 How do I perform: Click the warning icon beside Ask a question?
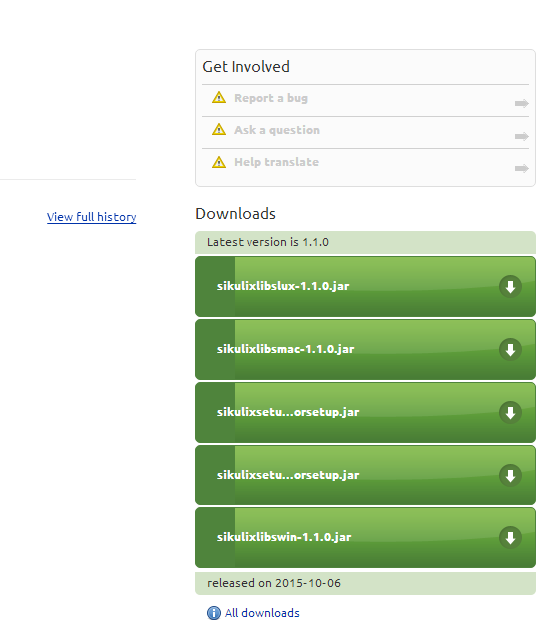pos(219,129)
